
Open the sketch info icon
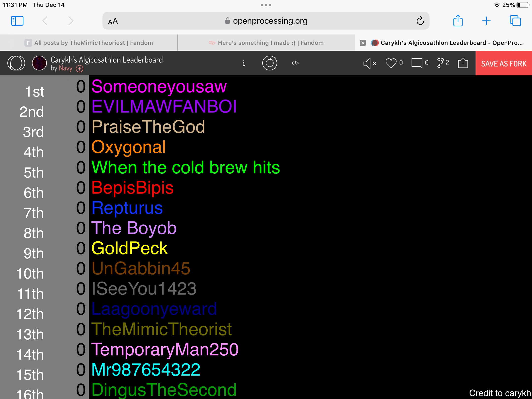[x=244, y=63]
